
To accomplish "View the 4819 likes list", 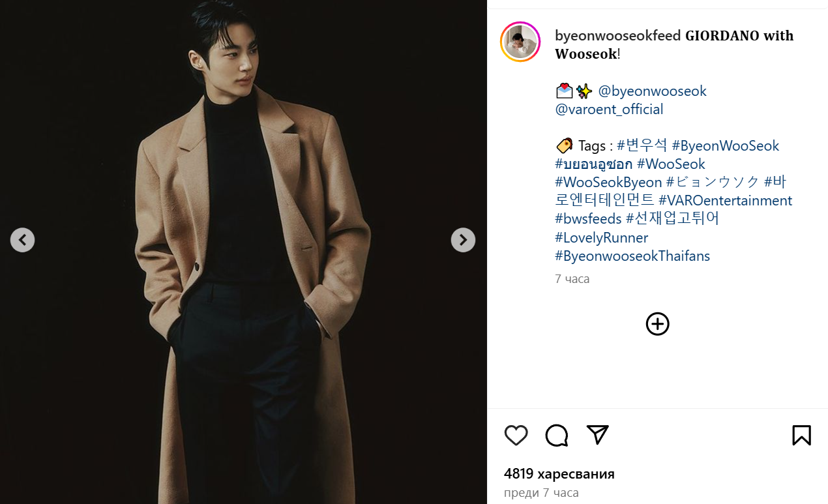I will (559, 474).
